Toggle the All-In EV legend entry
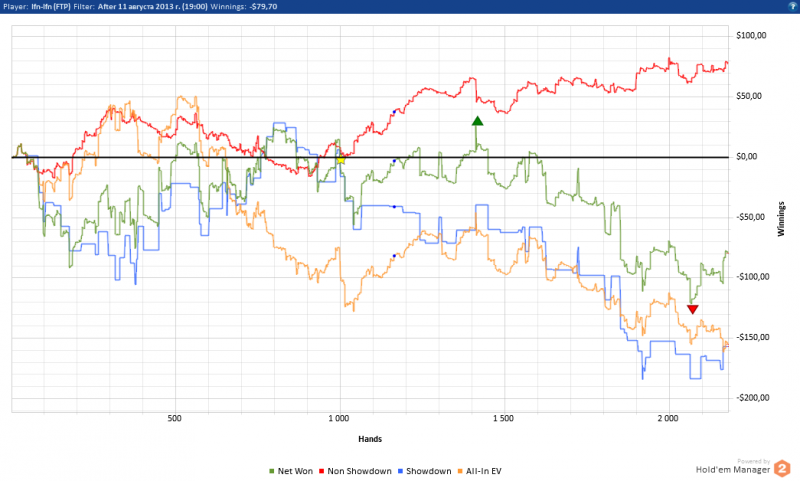Image resolution: width=800 pixels, height=481 pixels. tap(487, 469)
